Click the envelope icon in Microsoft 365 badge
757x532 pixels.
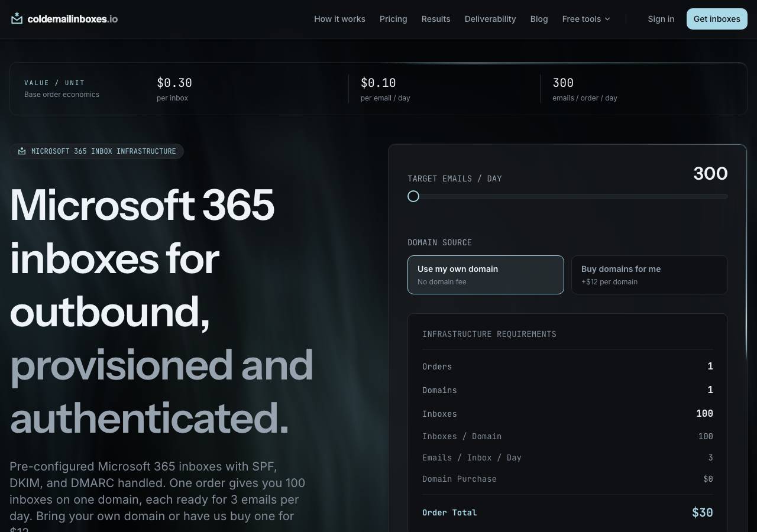(x=22, y=151)
